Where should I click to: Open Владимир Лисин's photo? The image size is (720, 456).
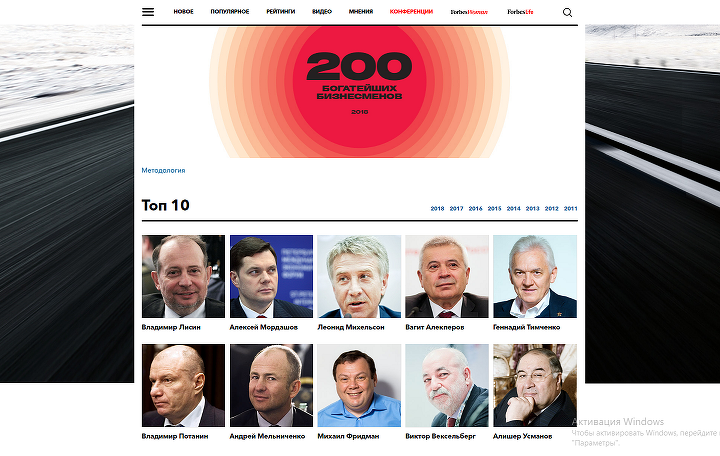[183, 276]
